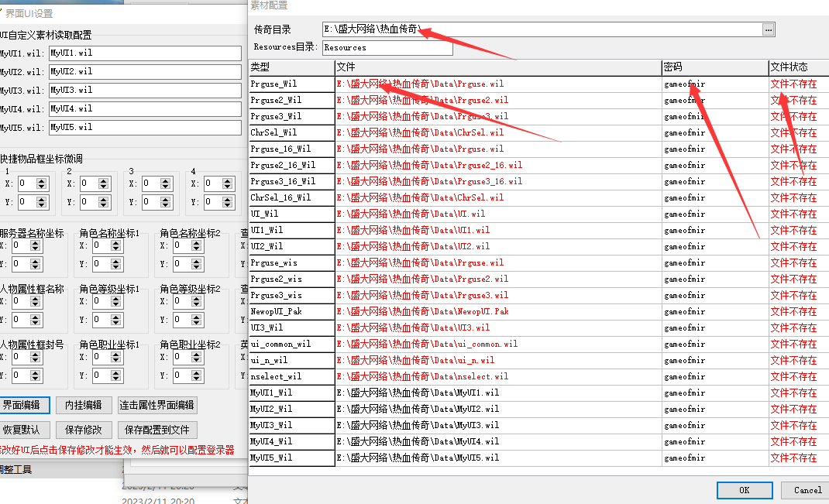Increase X value of quick slot 1

click(x=42, y=180)
